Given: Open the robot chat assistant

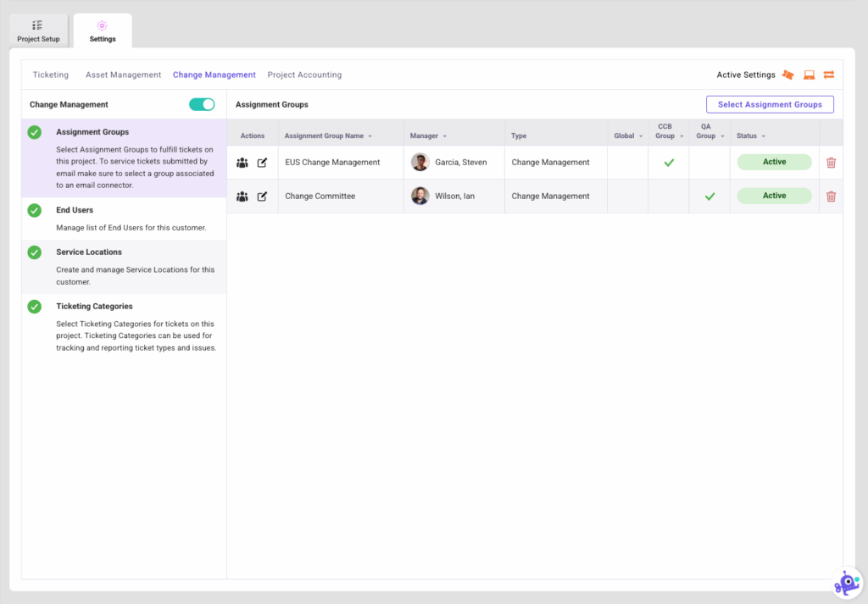Looking at the screenshot, I should 846,583.
